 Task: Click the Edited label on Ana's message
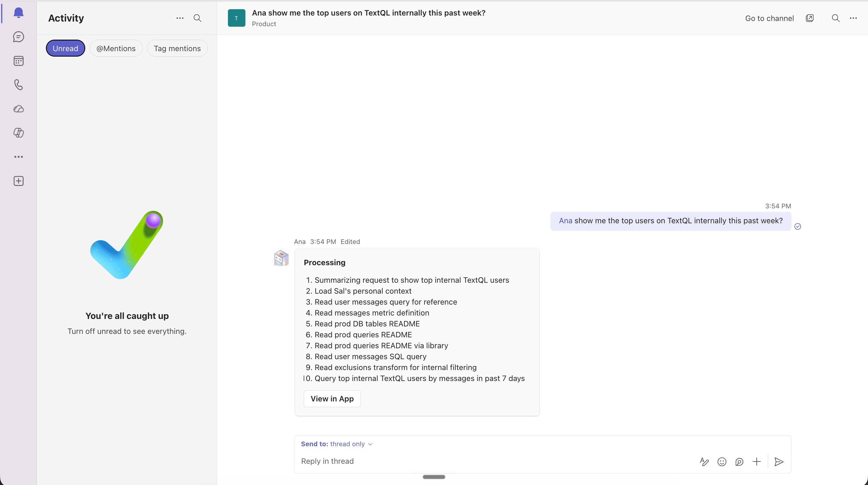(350, 241)
